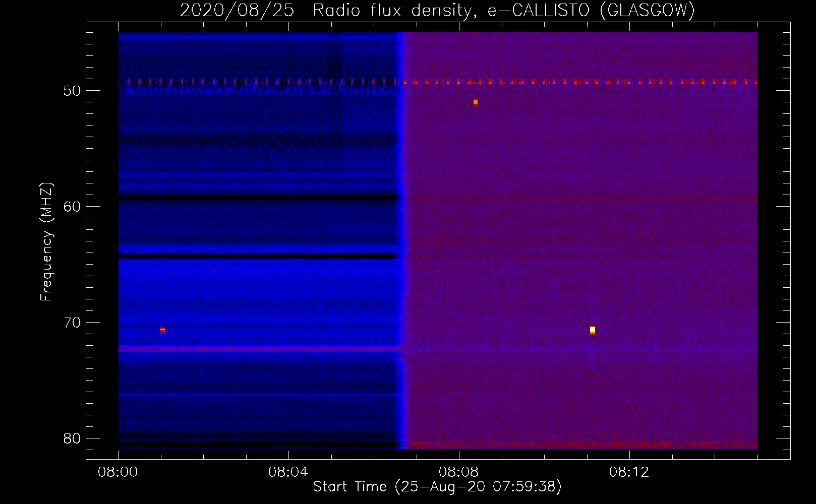This screenshot has width=816, height=504.
Task: Click the 70 frequency tick label
Action: tap(72, 323)
